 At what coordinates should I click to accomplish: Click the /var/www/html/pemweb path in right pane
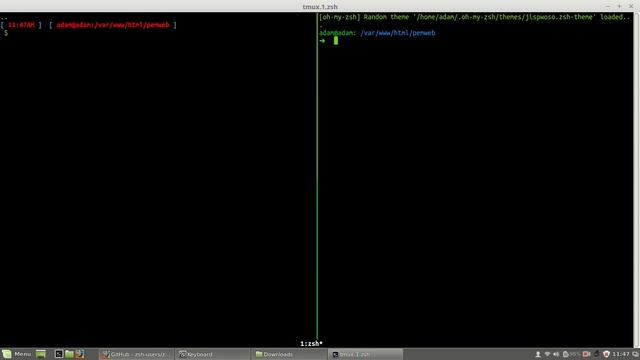[x=398, y=33]
